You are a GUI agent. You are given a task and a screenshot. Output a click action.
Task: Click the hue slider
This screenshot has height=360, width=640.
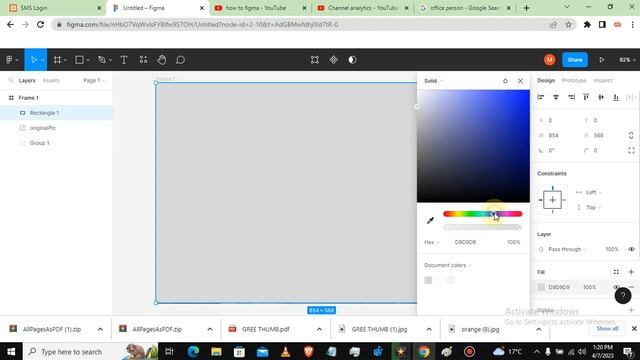[x=482, y=214]
